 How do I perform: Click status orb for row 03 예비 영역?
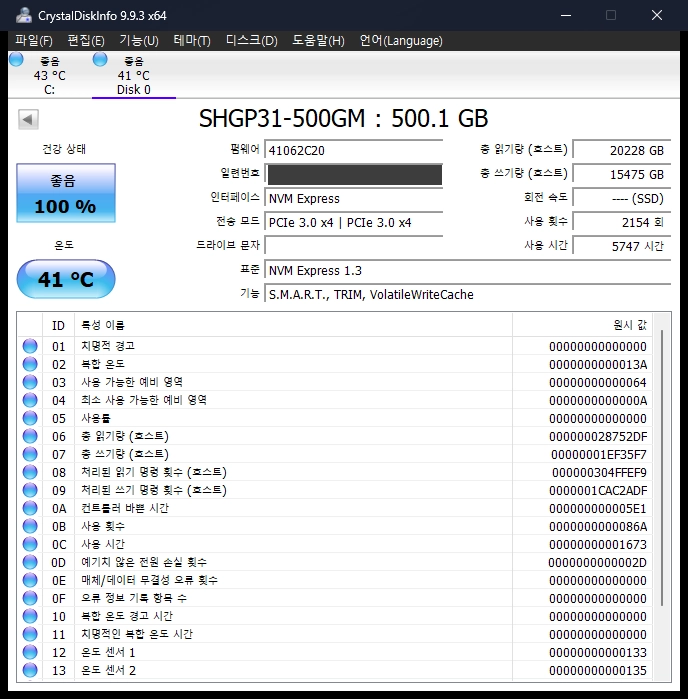tap(30, 382)
